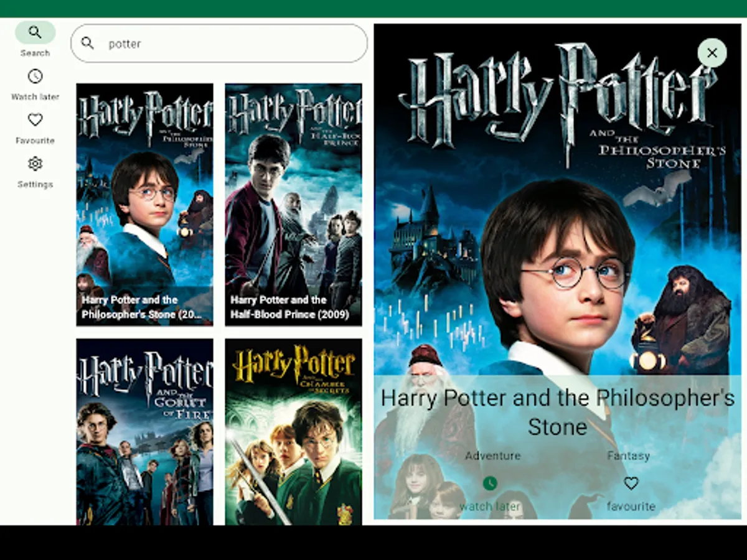Image resolution: width=747 pixels, height=560 pixels.
Task: Click the 'favourite' label in detail panel
Action: point(631,506)
